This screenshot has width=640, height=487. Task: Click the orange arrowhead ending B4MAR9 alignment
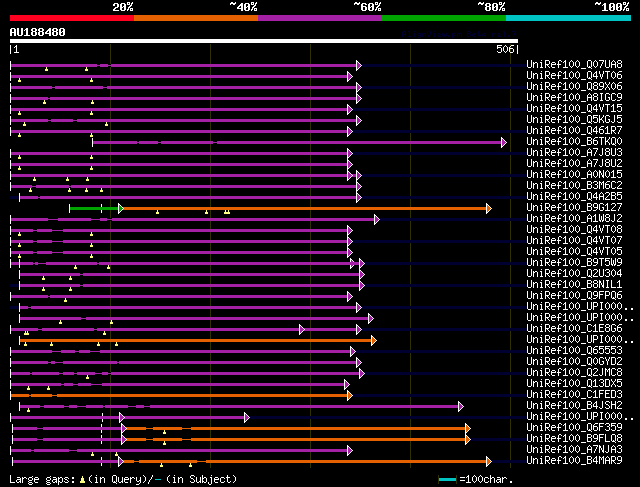tap(489, 462)
